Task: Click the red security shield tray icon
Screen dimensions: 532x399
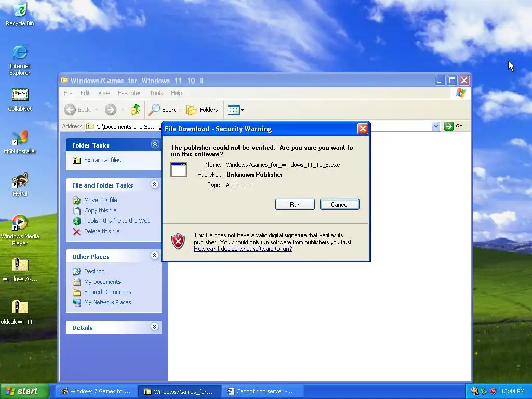Action: pyautogui.click(x=494, y=392)
